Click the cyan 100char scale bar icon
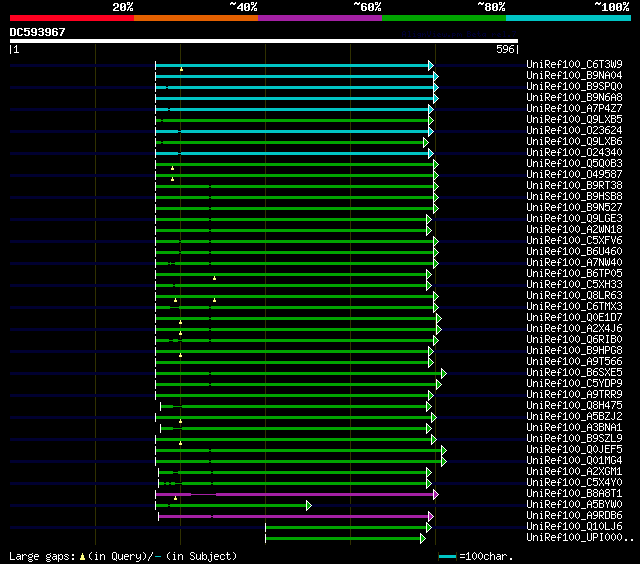 [x=446, y=556]
